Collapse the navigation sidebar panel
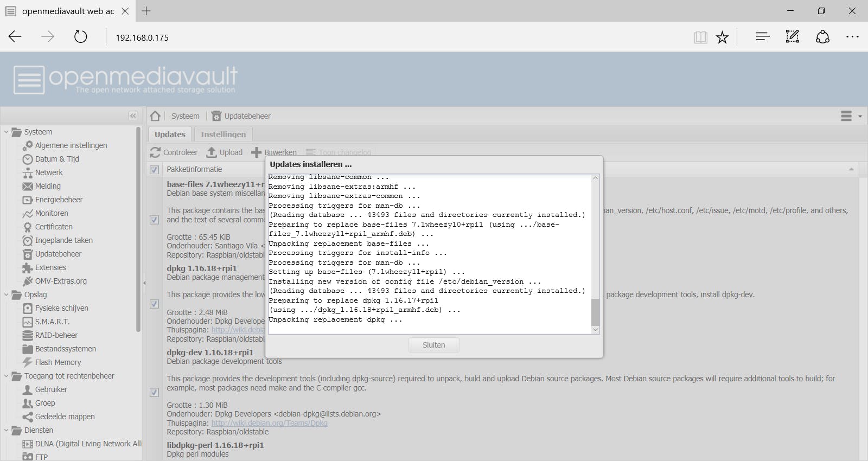This screenshot has width=868, height=461. point(133,116)
